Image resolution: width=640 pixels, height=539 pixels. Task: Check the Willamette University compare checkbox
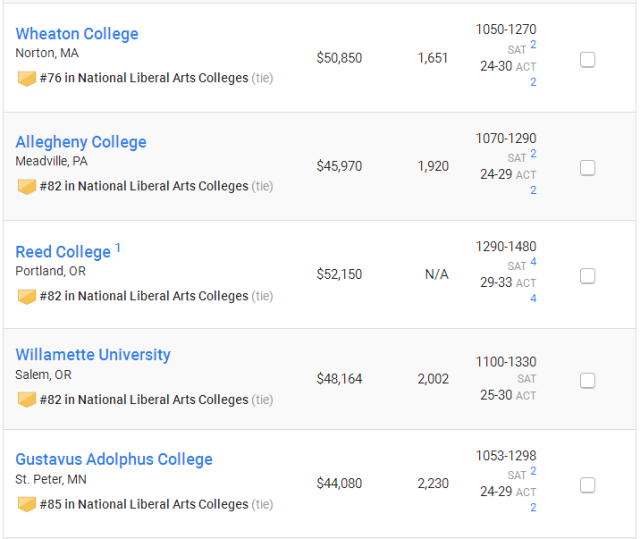pyautogui.click(x=587, y=381)
